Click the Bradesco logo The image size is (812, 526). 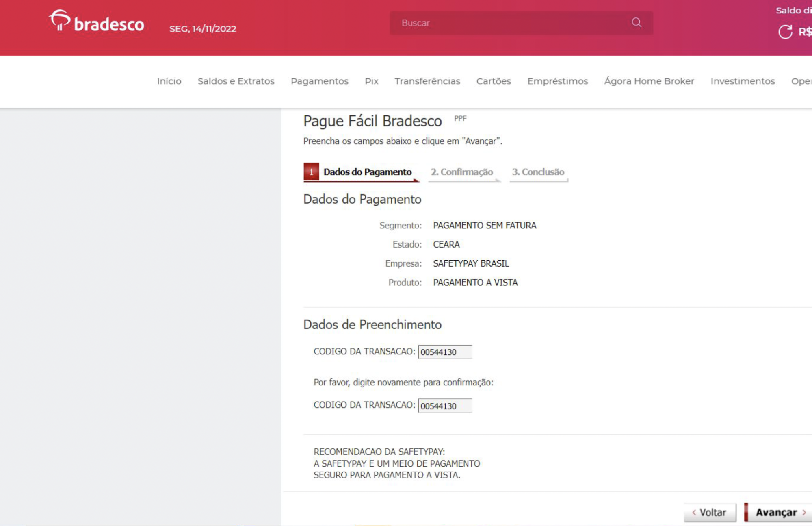(x=96, y=22)
